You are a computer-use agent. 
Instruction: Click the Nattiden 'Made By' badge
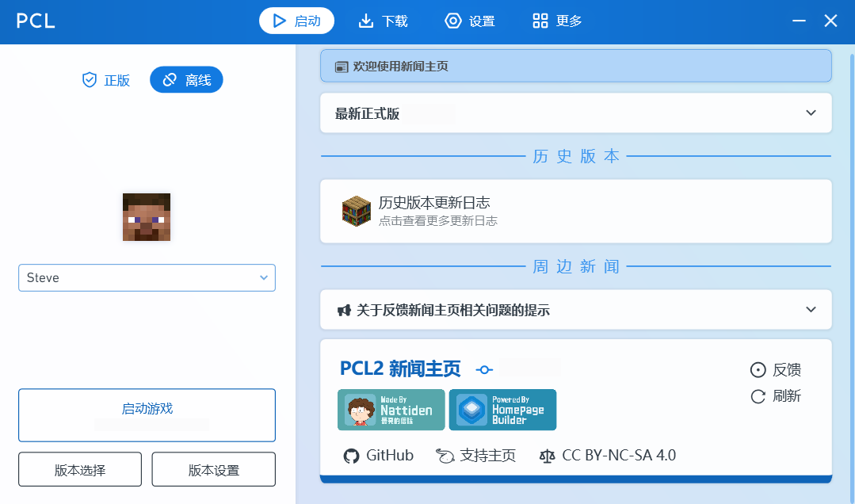pyautogui.click(x=391, y=410)
